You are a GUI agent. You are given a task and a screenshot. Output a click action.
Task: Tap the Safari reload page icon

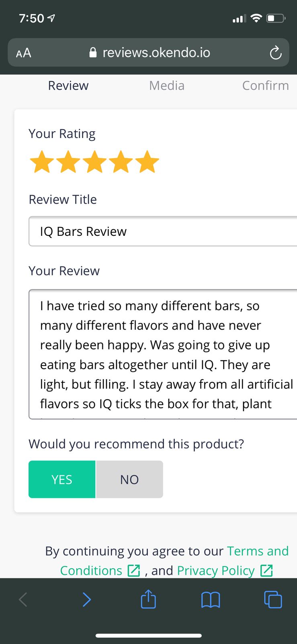tap(275, 53)
